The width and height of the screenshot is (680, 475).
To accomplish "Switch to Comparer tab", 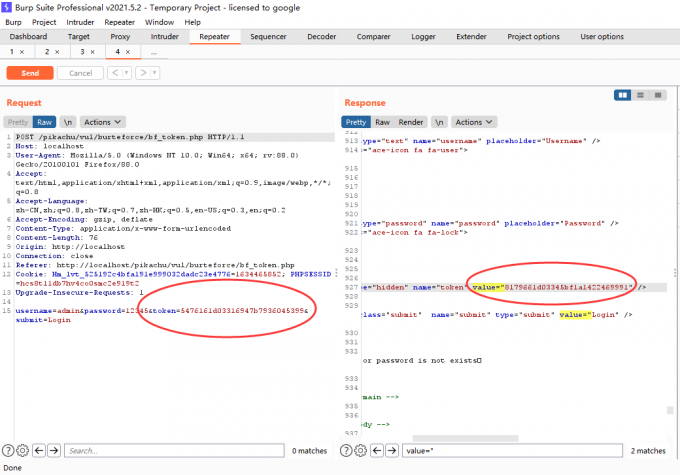I will coord(373,37).
